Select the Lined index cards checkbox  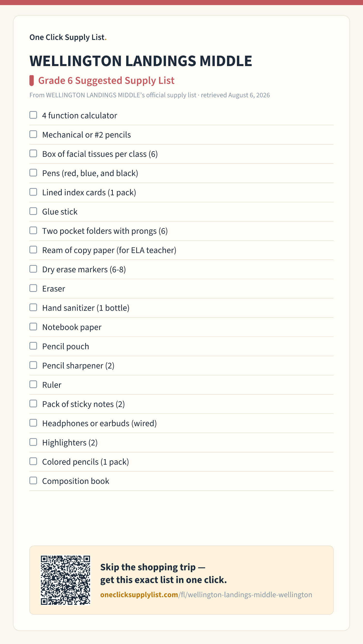pyautogui.click(x=33, y=192)
